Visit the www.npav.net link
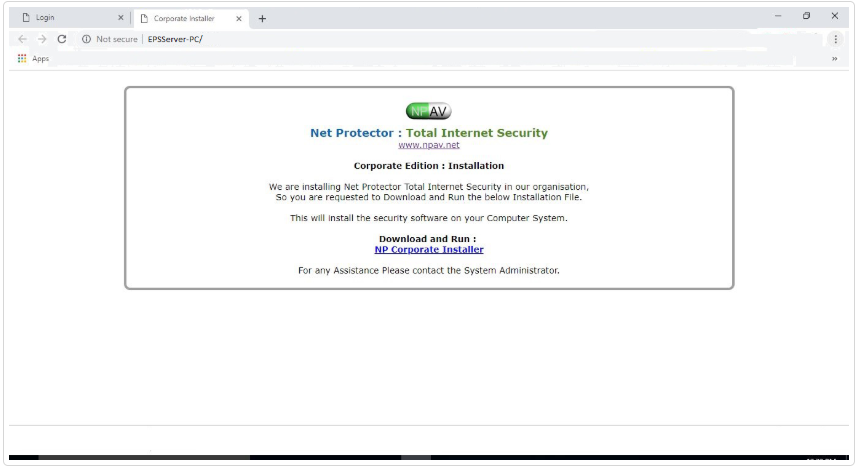This screenshot has width=857, height=469. coord(428,145)
